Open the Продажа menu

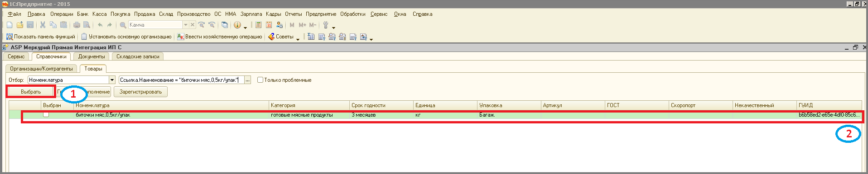coord(145,14)
